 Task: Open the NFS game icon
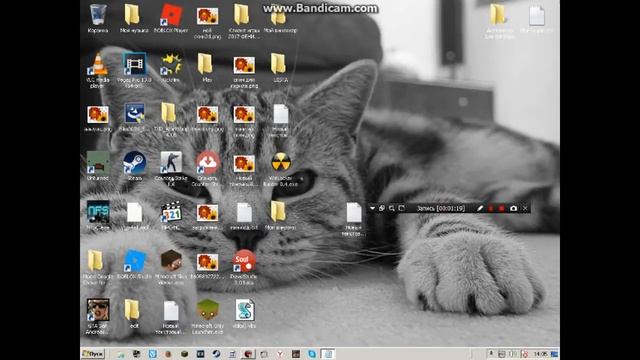coord(98,212)
